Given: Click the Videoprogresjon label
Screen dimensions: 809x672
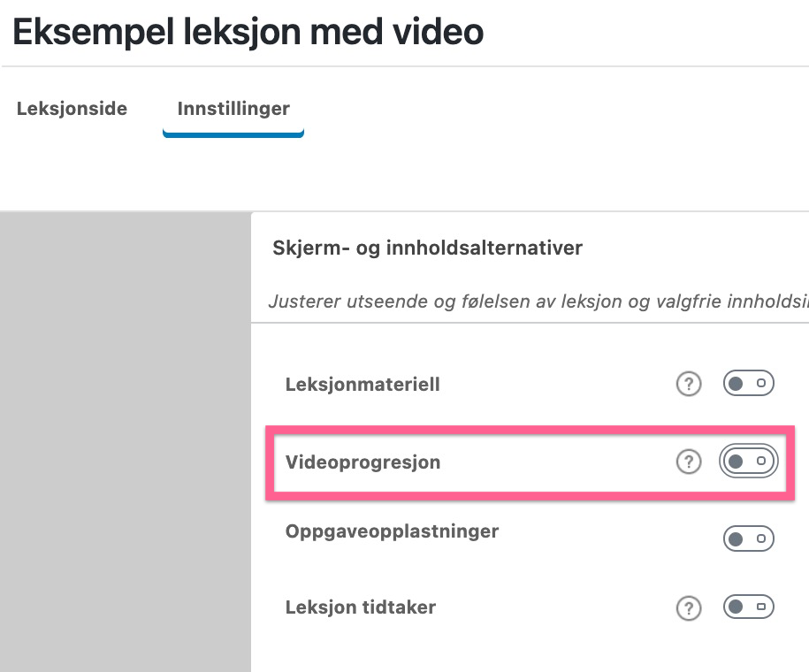Looking at the screenshot, I should point(363,462).
